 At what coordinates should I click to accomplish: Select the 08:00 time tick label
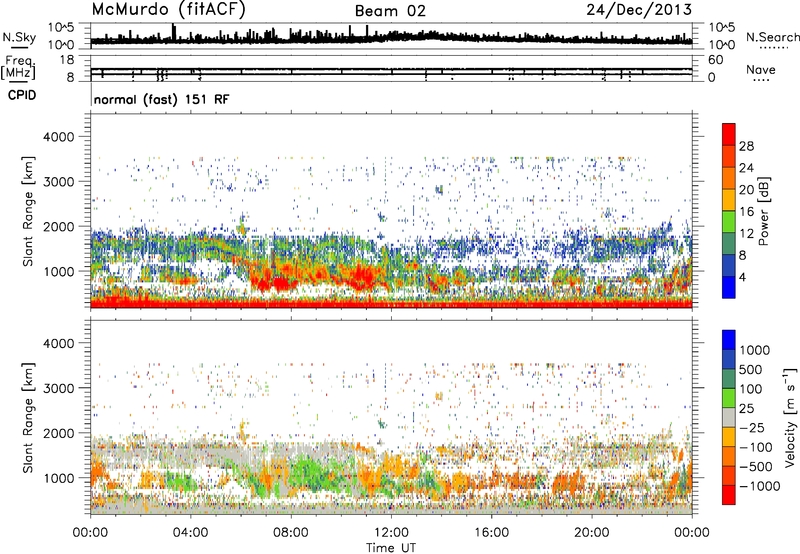(291, 533)
